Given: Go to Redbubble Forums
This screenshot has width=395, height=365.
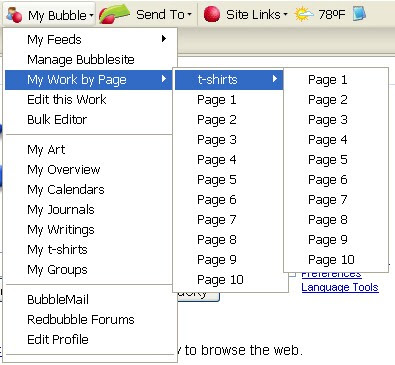Looking at the screenshot, I should tap(89, 320).
